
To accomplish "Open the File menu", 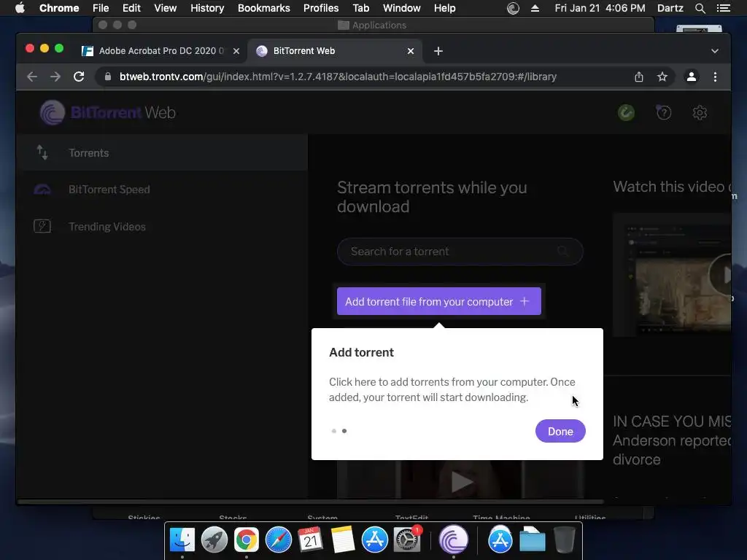I will (x=101, y=8).
